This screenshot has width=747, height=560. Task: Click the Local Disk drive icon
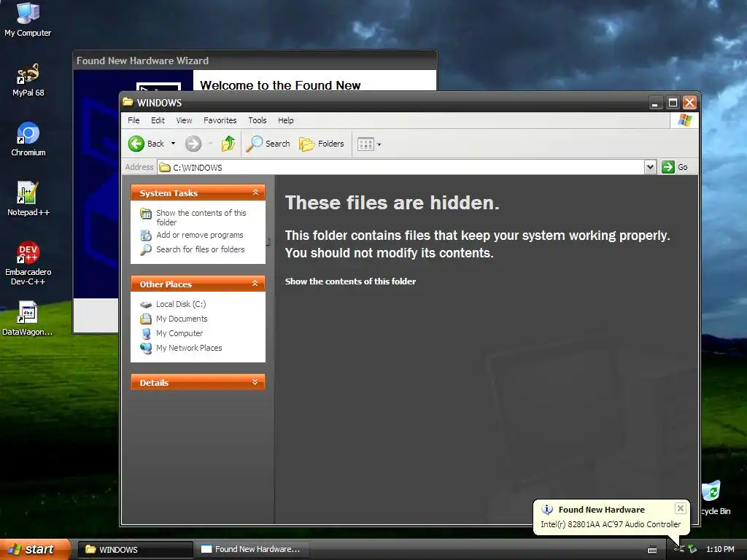coord(146,304)
